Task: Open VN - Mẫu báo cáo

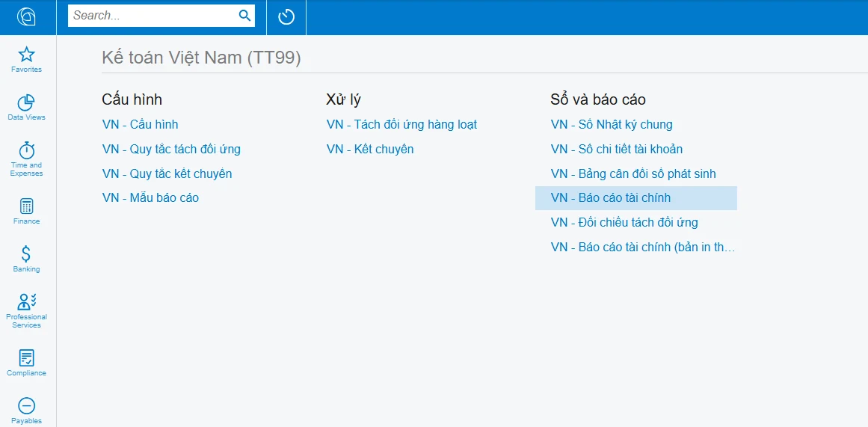Action: pos(150,197)
